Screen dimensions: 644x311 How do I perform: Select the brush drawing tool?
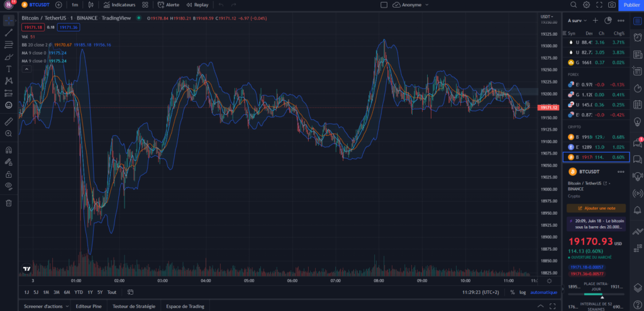point(9,57)
